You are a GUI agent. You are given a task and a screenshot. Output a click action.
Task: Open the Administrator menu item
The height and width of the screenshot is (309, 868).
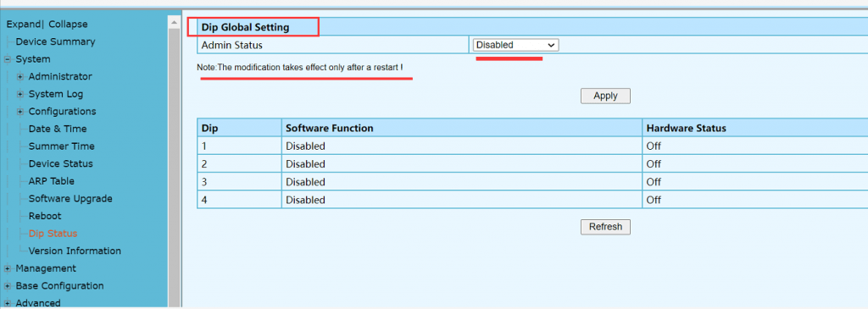click(60, 77)
